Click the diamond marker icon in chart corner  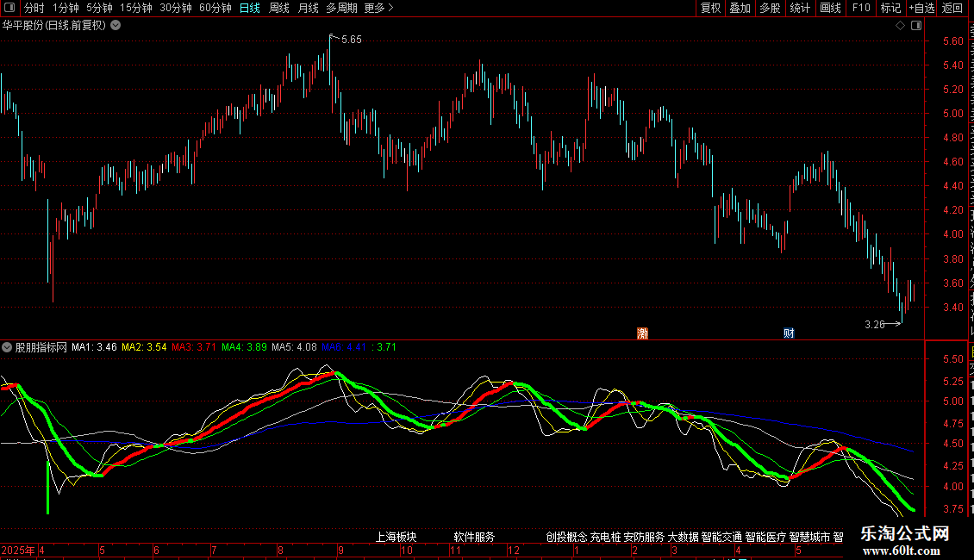(x=900, y=26)
